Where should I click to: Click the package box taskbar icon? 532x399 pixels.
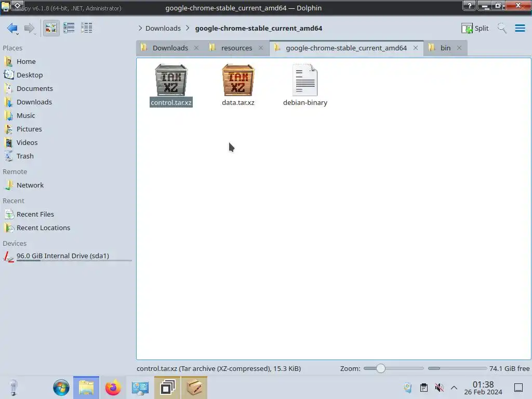tap(194, 388)
